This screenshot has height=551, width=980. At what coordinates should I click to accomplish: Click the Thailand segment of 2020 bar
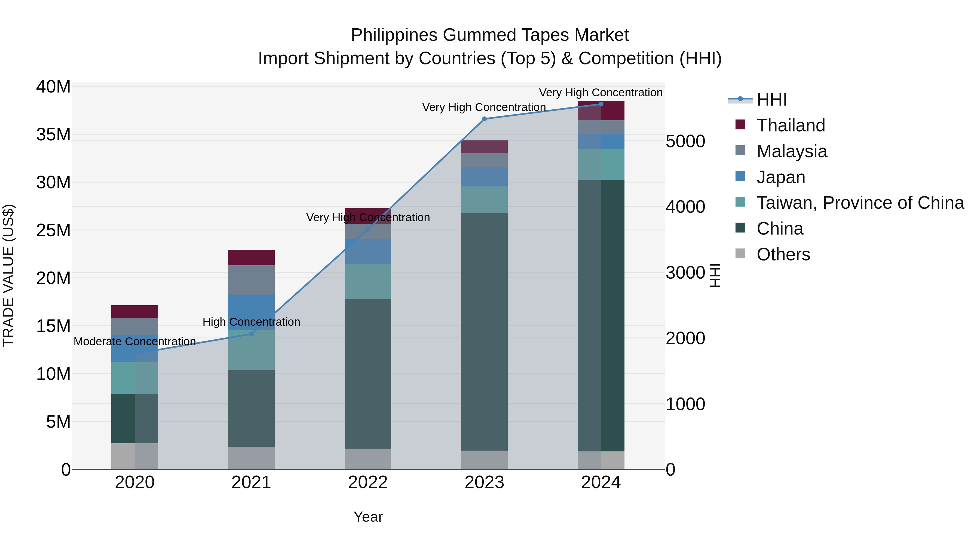(135, 312)
